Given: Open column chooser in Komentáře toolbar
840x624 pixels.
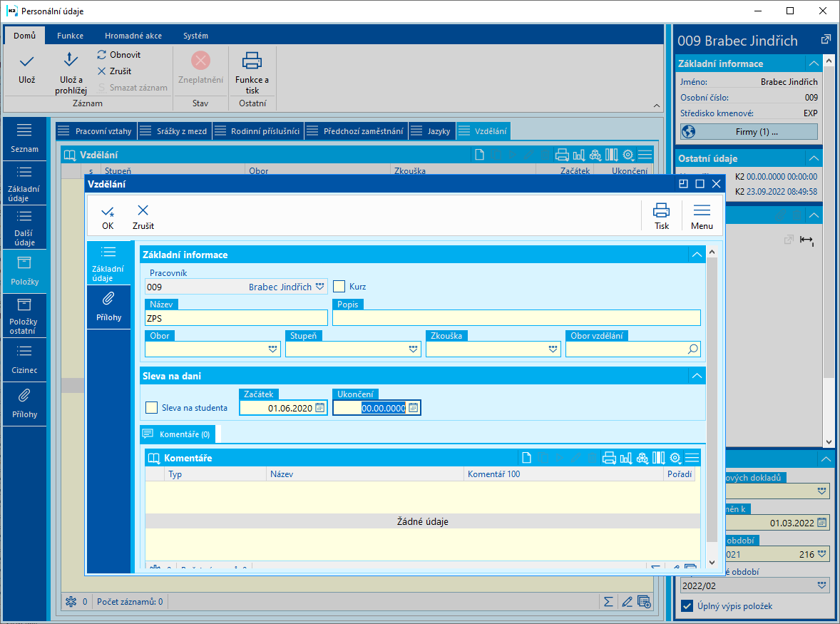Looking at the screenshot, I should [659, 458].
